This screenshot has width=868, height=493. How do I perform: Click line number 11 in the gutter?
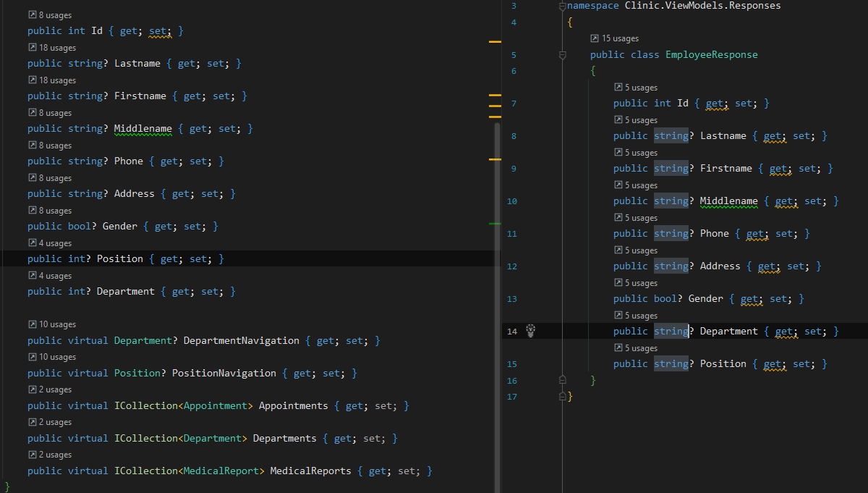pos(512,233)
